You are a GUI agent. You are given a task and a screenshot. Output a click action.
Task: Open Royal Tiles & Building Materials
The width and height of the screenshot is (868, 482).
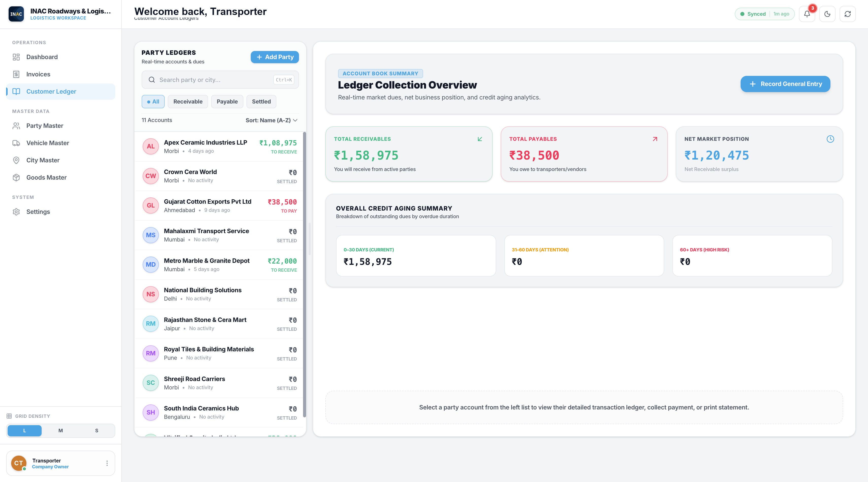pyautogui.click(x=219, y=353)
